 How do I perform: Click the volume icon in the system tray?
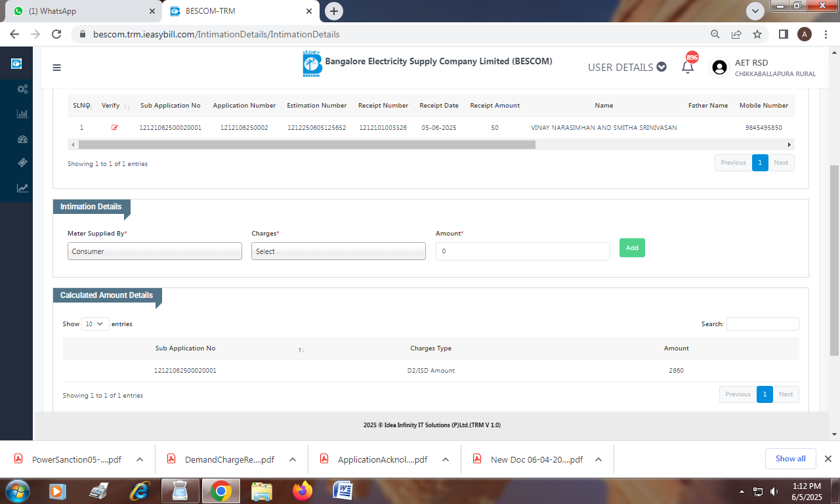pyautogui.click(x=774, y=491)
